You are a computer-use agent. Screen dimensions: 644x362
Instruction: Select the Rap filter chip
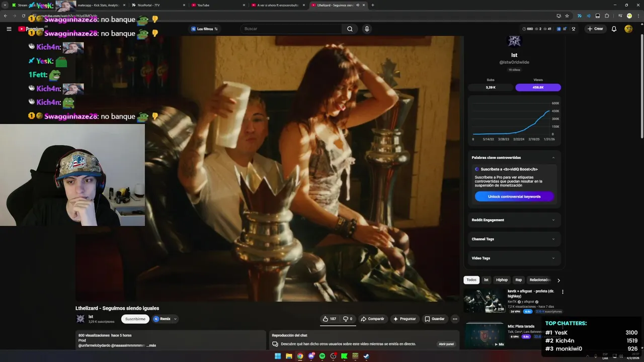[519, 280]
